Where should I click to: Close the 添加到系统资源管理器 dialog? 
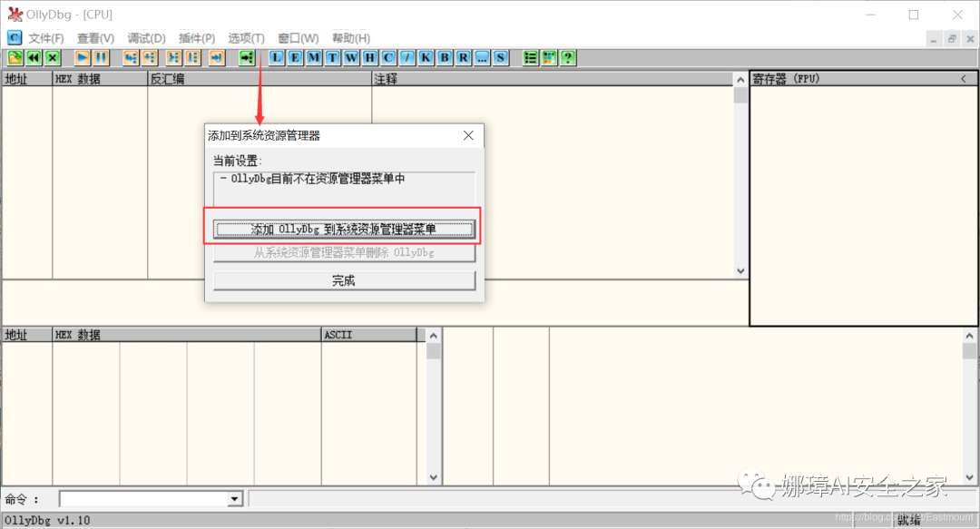point(468,136)
